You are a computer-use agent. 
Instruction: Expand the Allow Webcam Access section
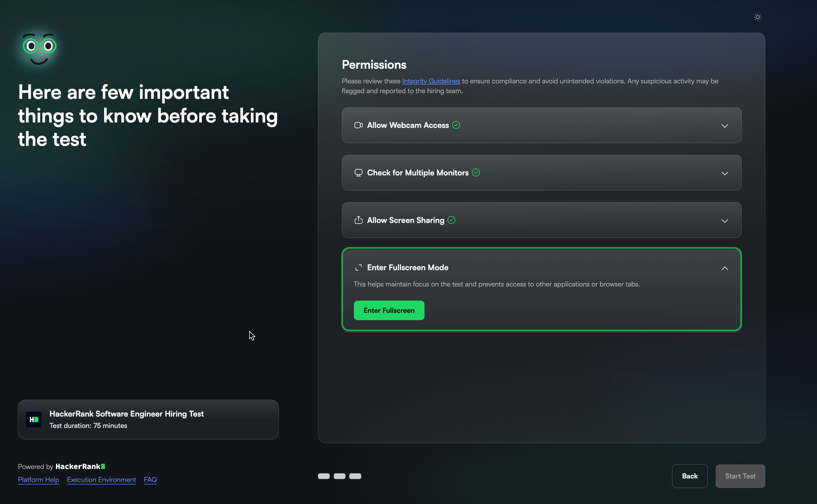point(725,126)
